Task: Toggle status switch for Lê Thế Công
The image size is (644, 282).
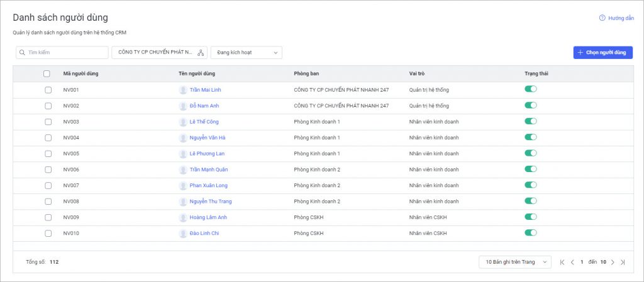Action: click(x=531, y=121)
